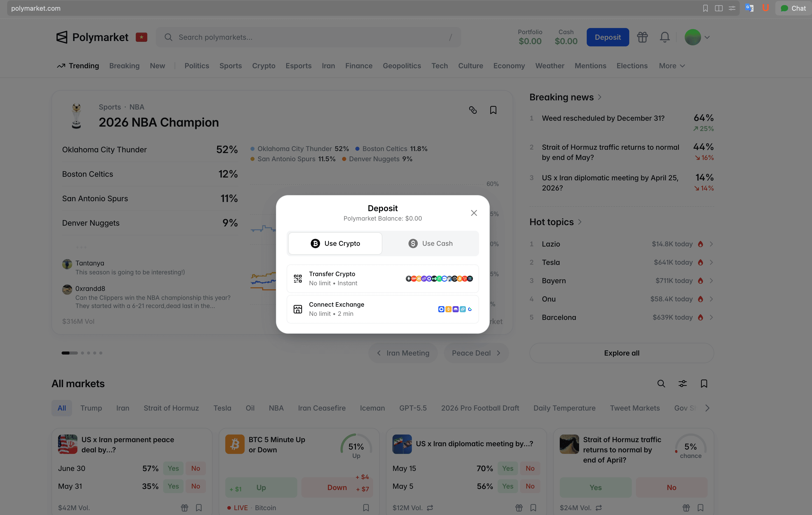Open the market filter sliders icon
This screenshot has width=812, height=515.
click(682, 384)
